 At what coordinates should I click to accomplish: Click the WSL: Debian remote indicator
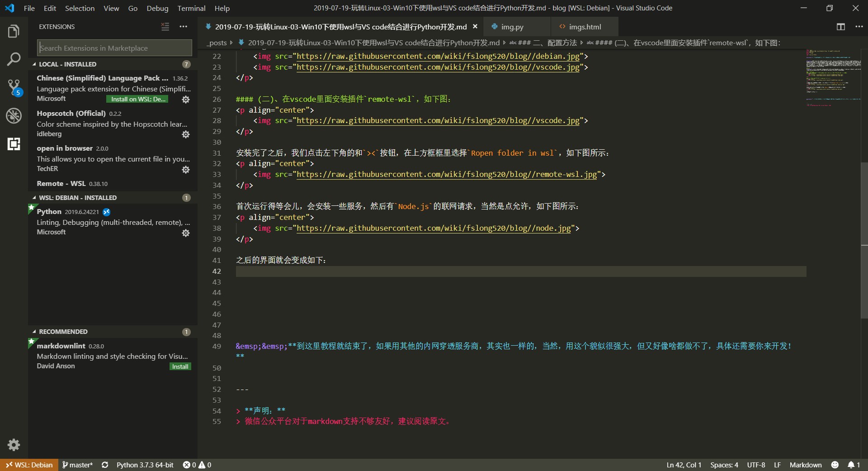coord(29,465)
